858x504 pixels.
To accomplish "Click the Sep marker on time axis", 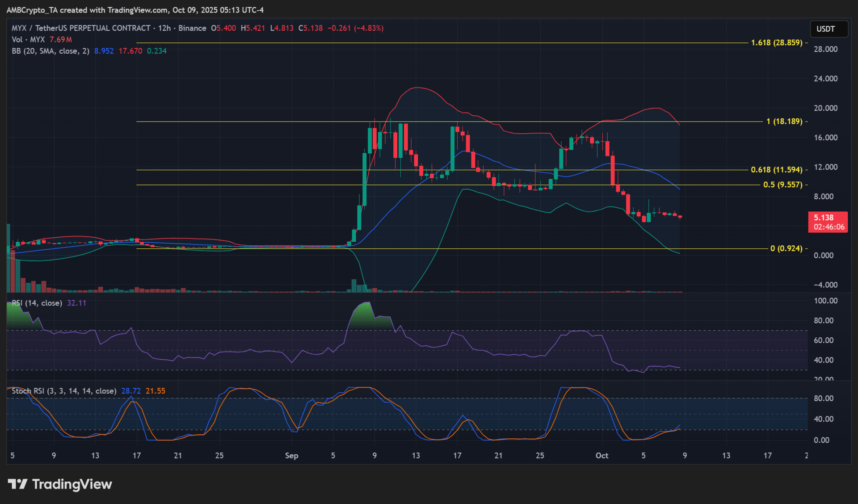I will (291, 456).
